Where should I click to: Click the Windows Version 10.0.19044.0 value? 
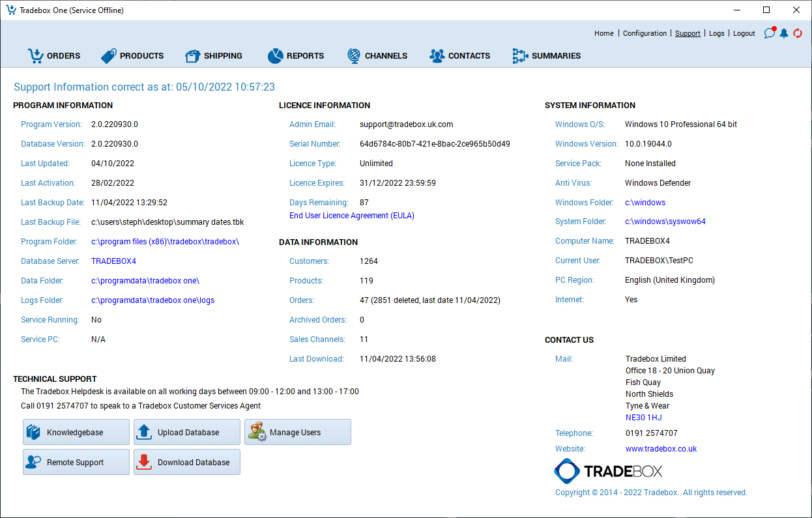point(648,144)
